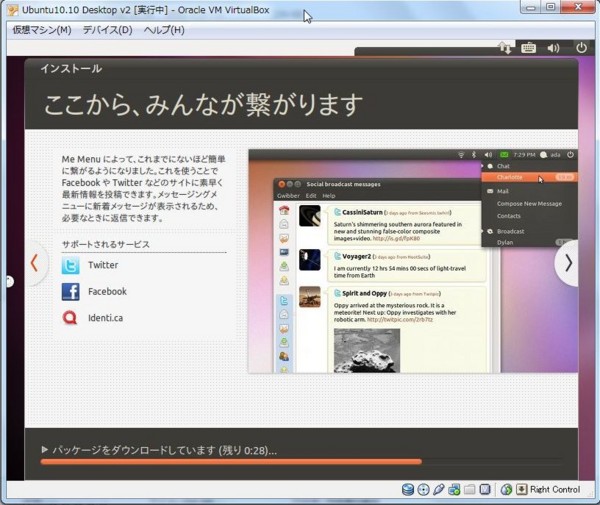Click the orange installation progress bar

[231, 462]
